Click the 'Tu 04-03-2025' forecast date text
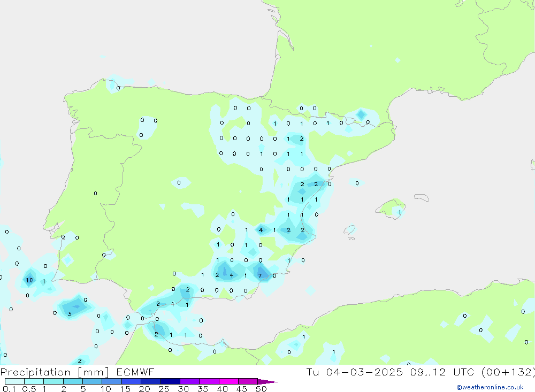This screenshot has width=535, height=392. pyautogui.click(x=354, y=372)
